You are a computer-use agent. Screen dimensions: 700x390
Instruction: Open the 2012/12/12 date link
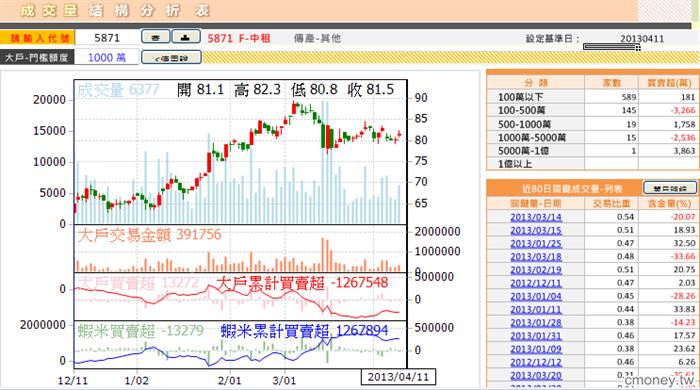pyautogui.click(x=536, y=362)
